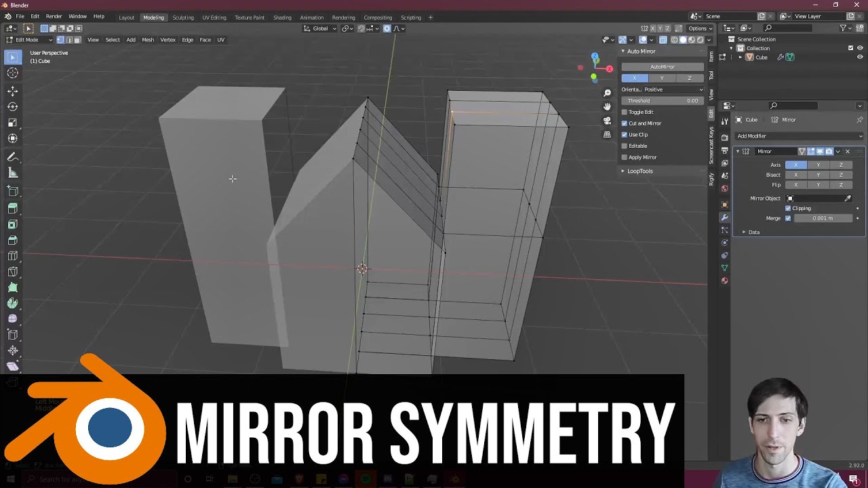
Task: Open the Render menu
Action: click(x=54, y=16)
